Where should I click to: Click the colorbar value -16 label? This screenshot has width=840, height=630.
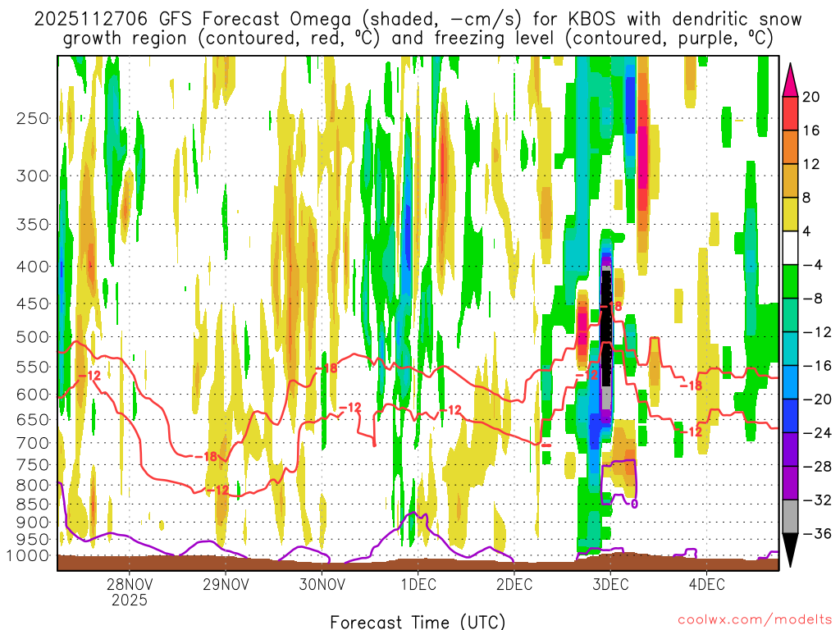pyautogui.click(x=817, y=366)
